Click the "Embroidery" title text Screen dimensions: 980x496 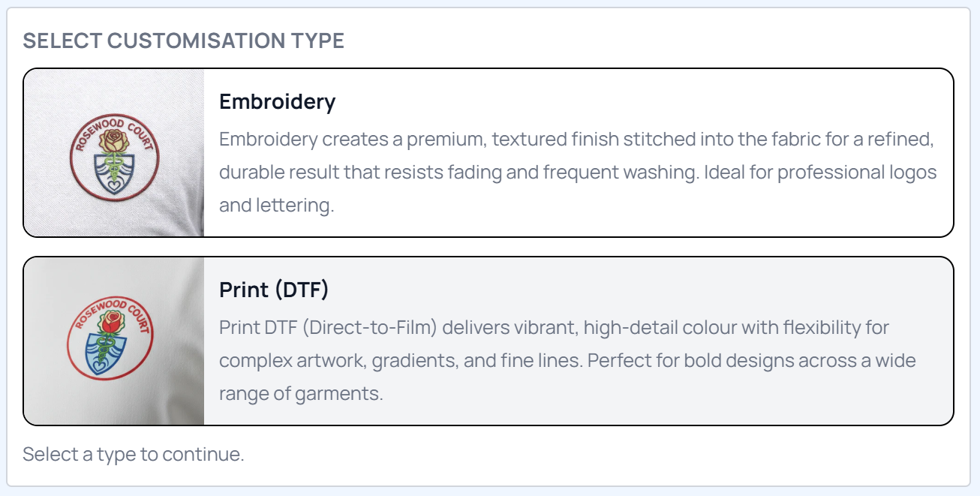tap(277, 102)
